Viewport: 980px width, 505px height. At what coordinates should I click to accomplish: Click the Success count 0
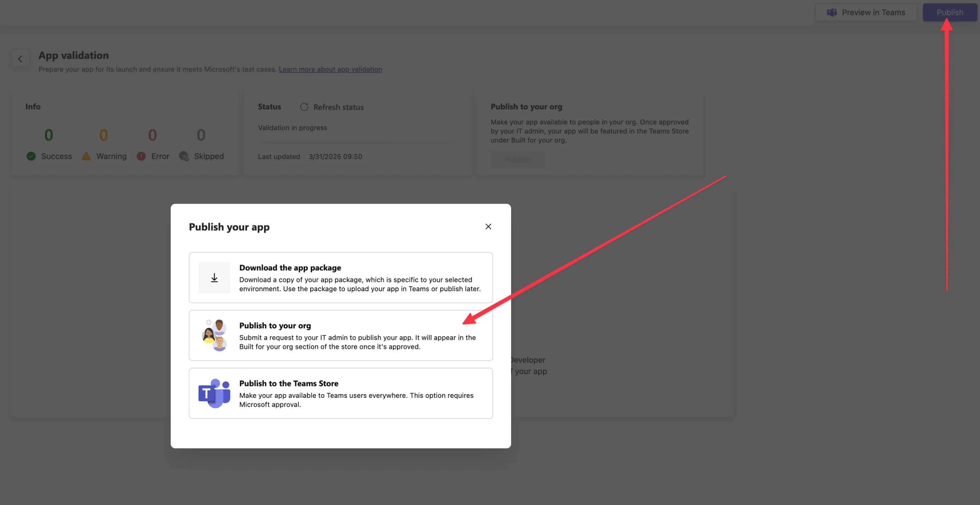tap(49, 135)
